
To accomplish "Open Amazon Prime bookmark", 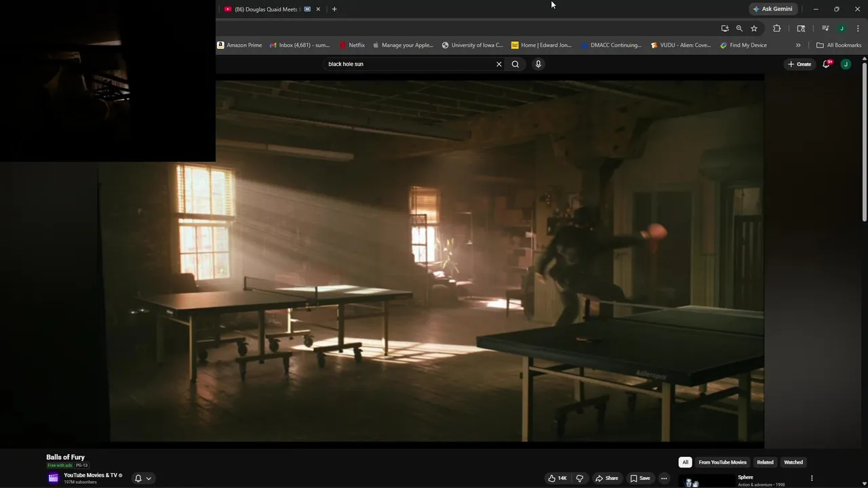I will 239,45.
